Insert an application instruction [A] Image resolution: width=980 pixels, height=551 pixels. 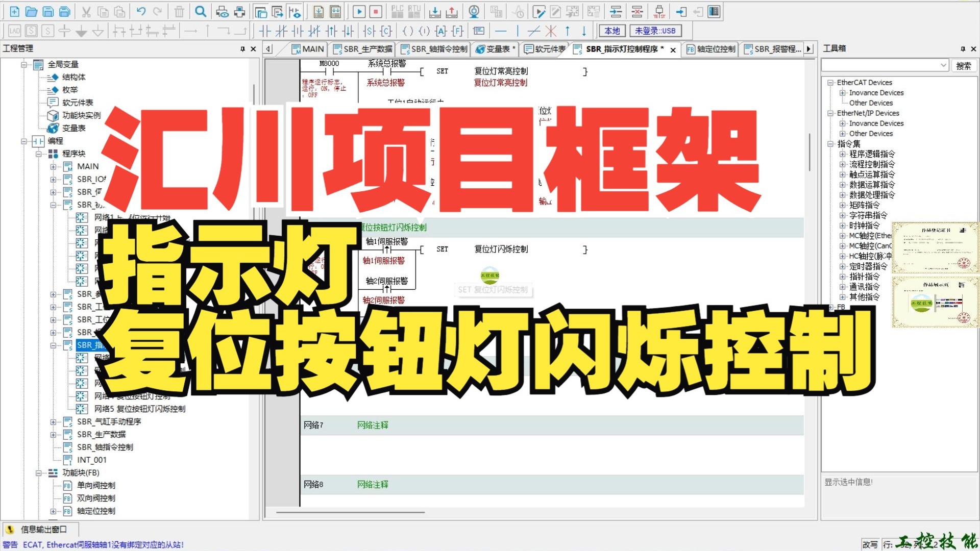coord(441,31)
